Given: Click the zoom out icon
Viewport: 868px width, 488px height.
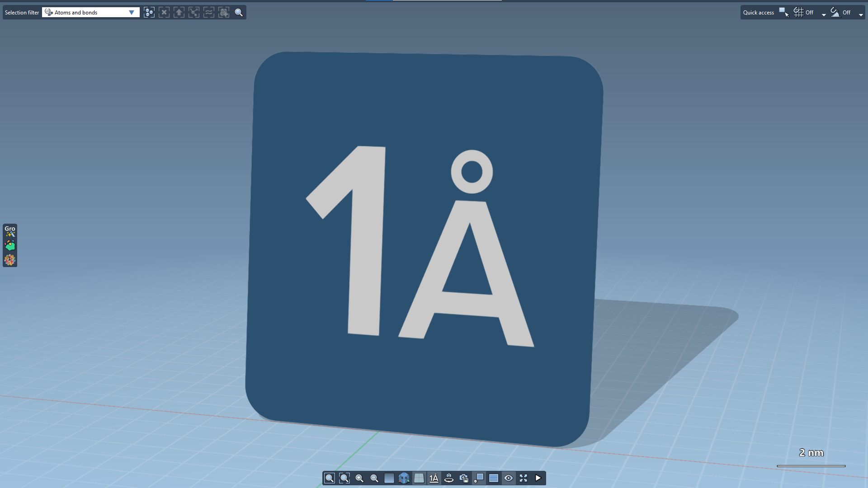Looking at the screenshot, I should coord(374,478).
